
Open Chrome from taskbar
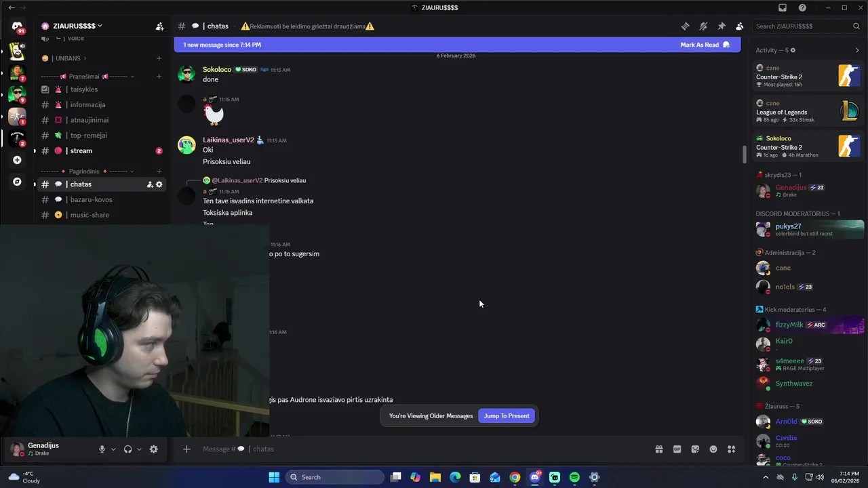pos(515,477)
